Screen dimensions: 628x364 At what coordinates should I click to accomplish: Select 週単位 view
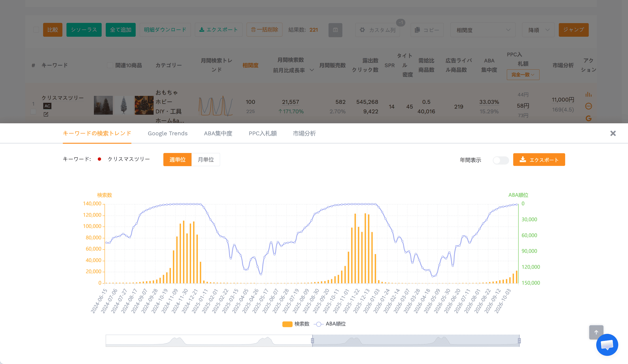tap(177, 160)
